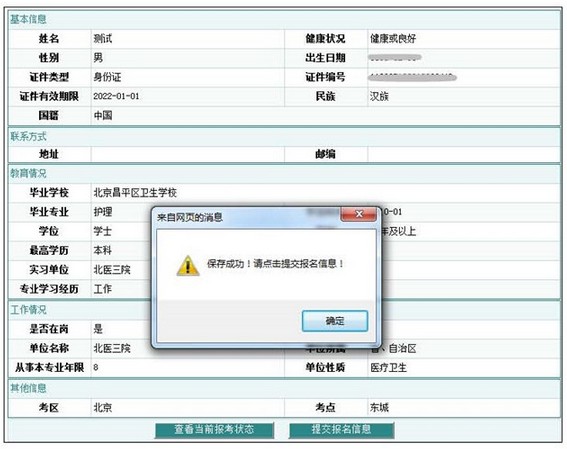Screen dimensions: 567x449
Task: Click the nationality value 中国
Action: click(103, 116)
